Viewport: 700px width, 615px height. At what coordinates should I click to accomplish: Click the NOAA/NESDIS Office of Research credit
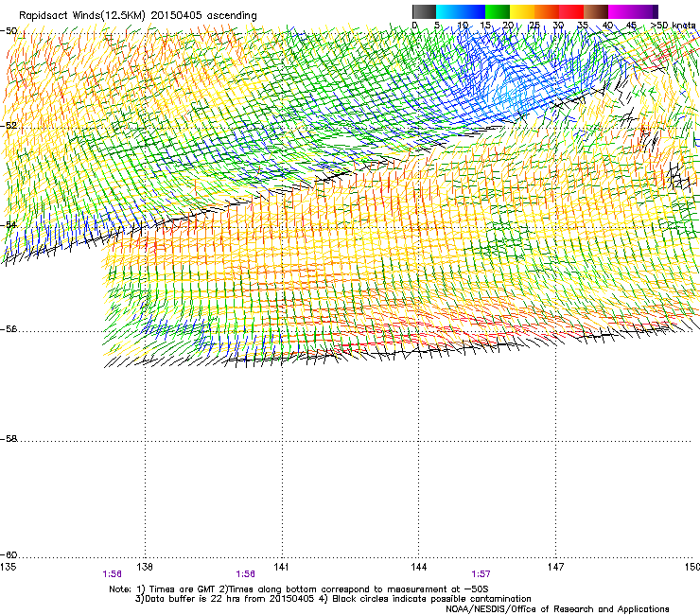pyautogui.click(x=557, y=609)
